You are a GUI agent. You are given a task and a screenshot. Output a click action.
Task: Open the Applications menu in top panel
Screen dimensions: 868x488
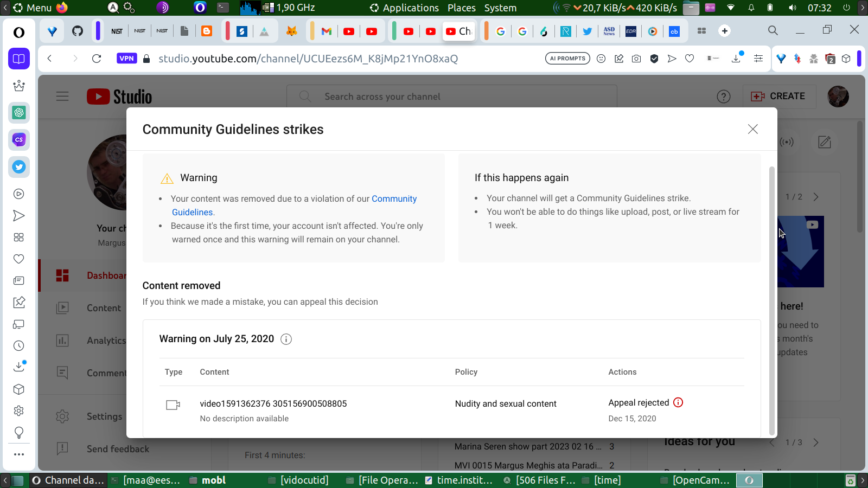[405, 8]
